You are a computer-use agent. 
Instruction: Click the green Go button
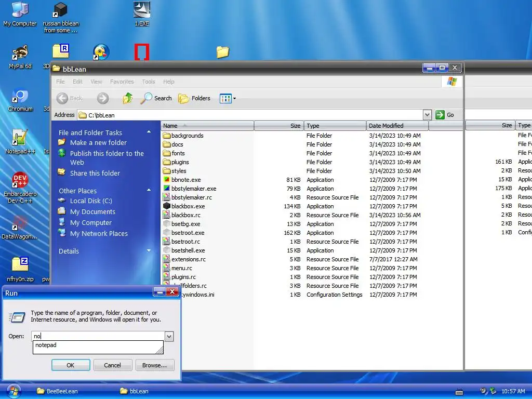tap(445, 115)
